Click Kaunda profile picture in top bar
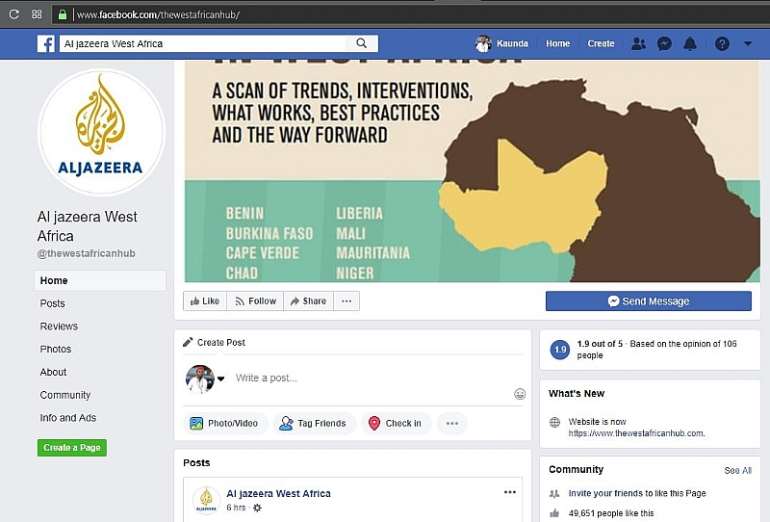Viewport: 770px width, 522px height. click(483, 44)
